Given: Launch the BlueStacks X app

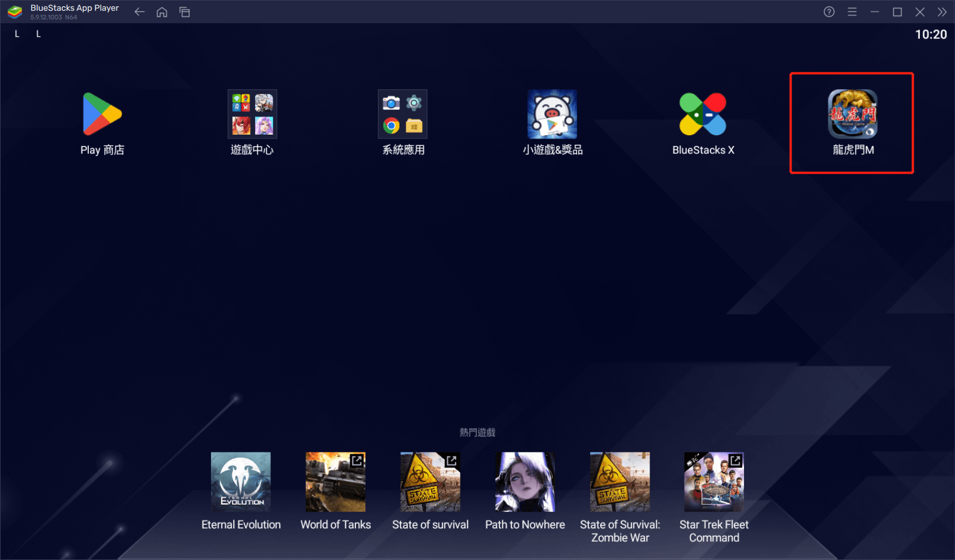Looking at the screenshot, I should (x=703, y=114).
